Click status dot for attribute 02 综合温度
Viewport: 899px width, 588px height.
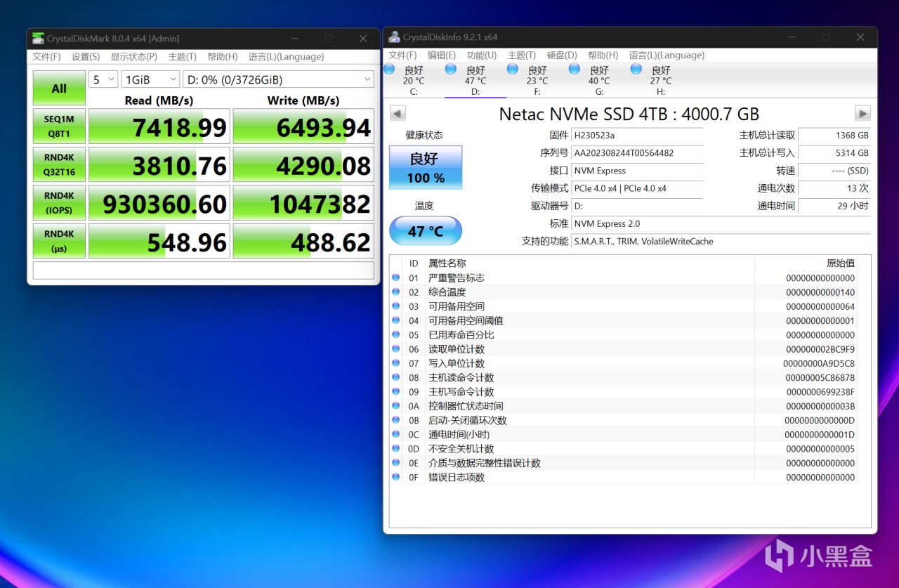[396, 292]
